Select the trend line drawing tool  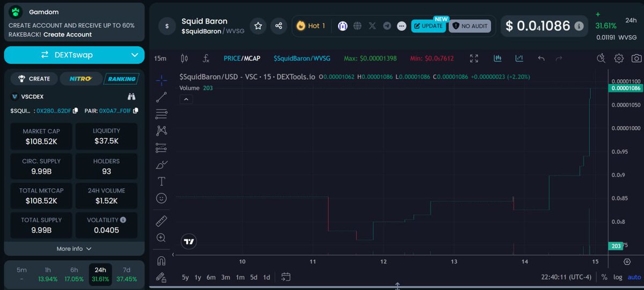coord(161,97)
